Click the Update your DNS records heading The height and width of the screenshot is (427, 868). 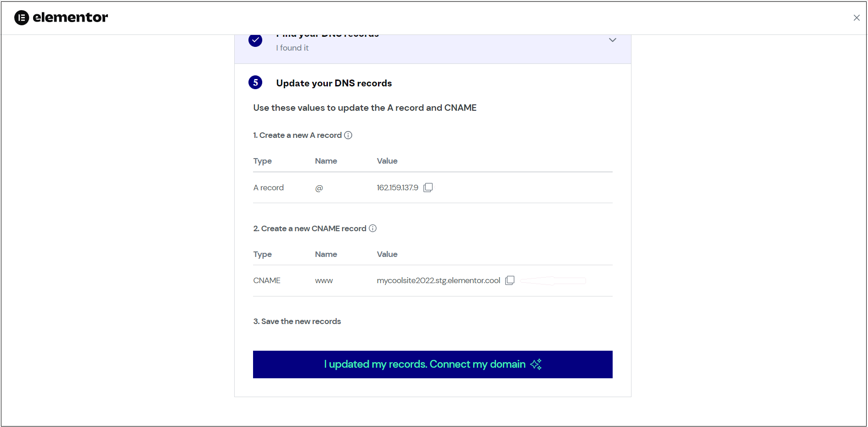[x=334, y=83]
